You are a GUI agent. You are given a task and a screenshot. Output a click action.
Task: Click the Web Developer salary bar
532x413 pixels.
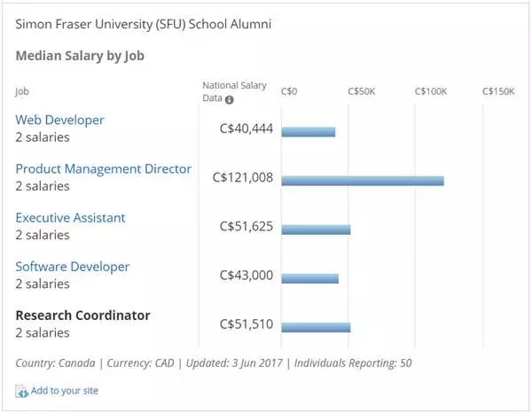tap(308, 131)
